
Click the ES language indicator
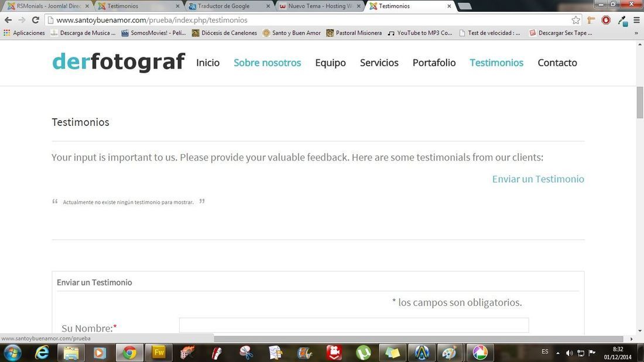544,351
